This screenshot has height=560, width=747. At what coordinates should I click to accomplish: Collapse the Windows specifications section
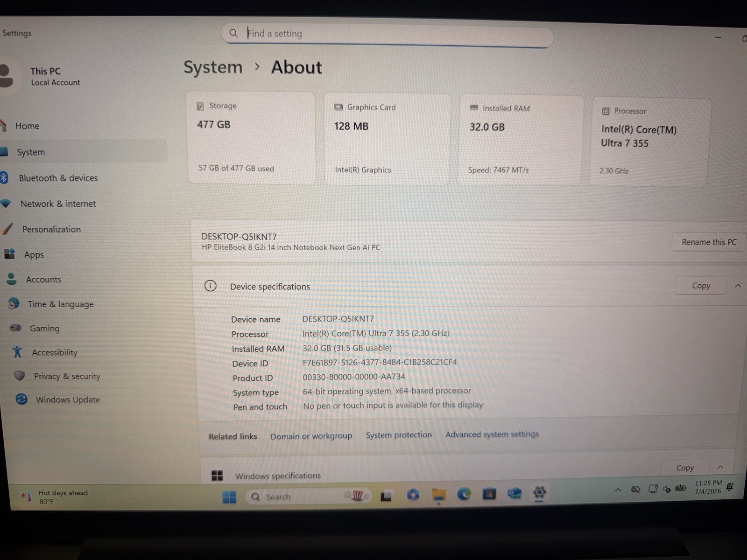pyautogui.click(x=720, y=467)
